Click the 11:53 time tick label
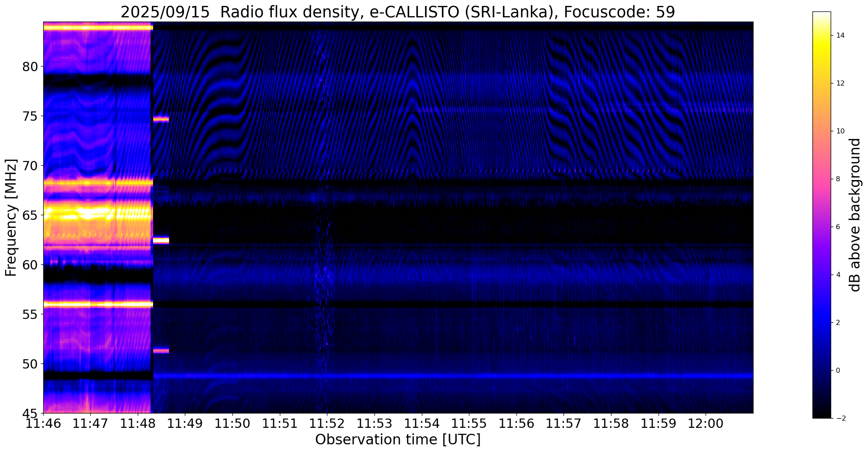Viewport: 868px width, 452px height. coord(374,424)
